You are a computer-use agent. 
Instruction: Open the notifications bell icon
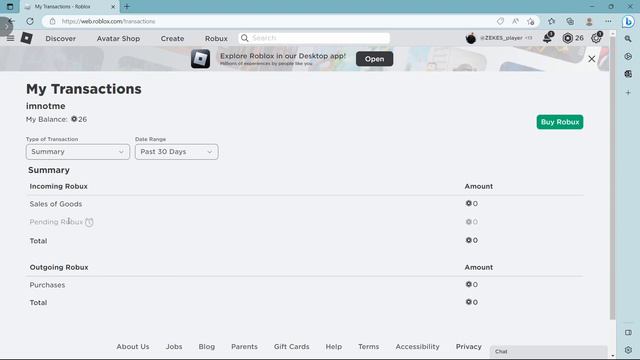pyautogui.click(x=548, y=38)
